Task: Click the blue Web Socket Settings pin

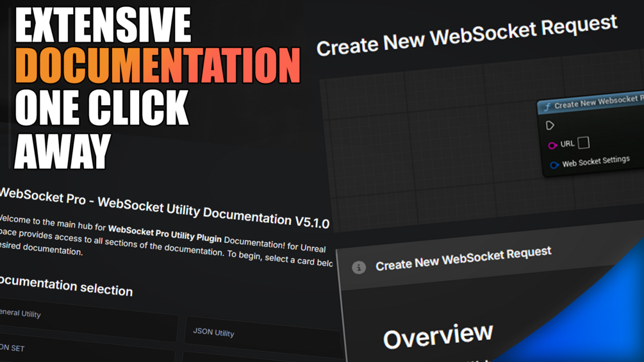Action: tap(554, 165)
